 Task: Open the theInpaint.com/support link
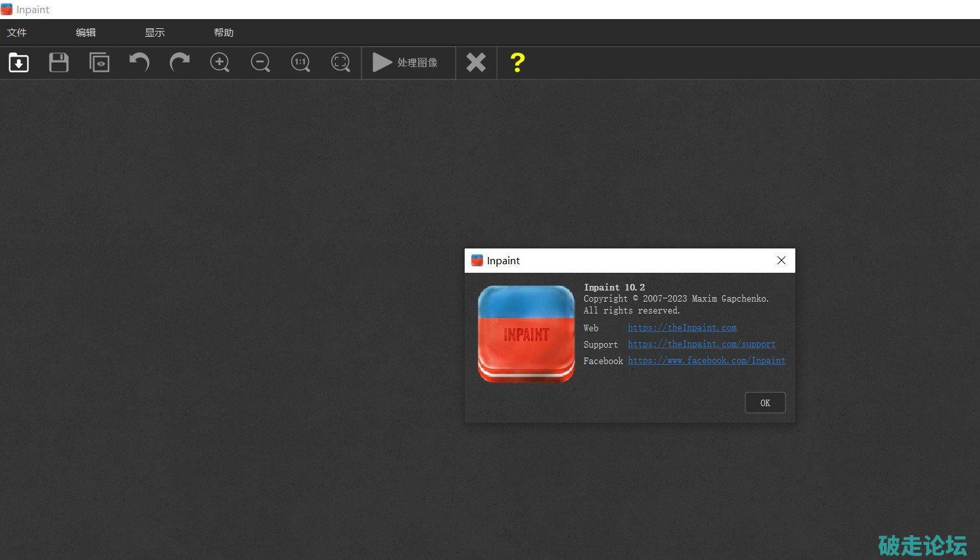point(701,344)
